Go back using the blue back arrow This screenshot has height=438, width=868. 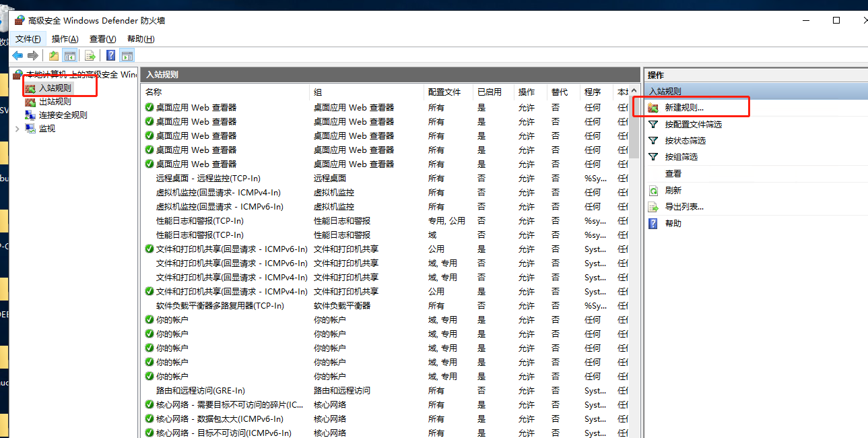pos(18,55)
